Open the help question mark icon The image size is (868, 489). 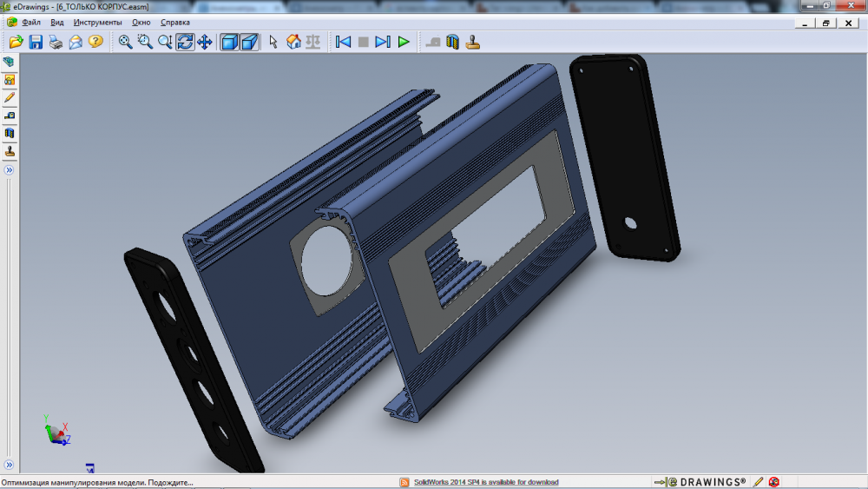95,42
